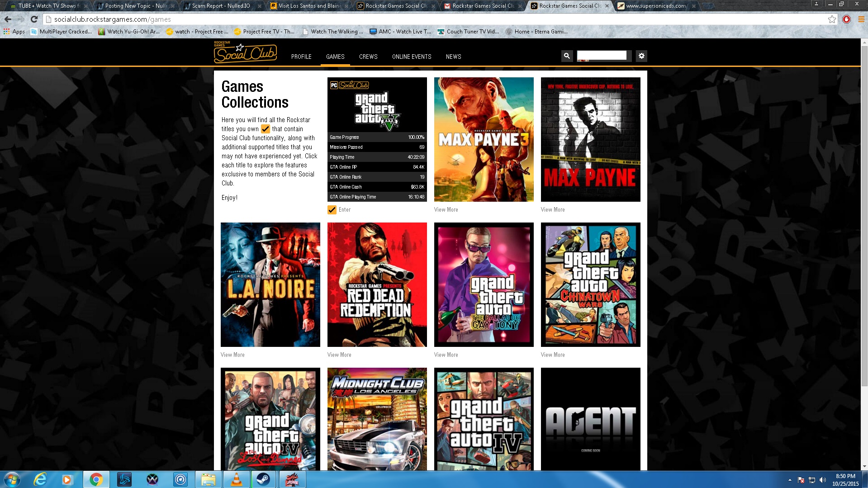This screenshot has width=868, height=488.
Task: Click Enter link under GTA V
Action: tap(345, 210)
